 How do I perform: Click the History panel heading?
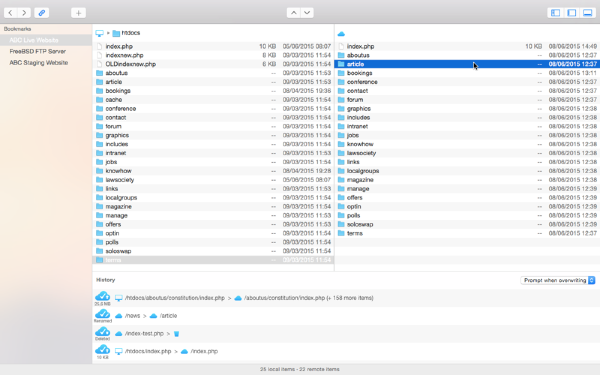106,280
